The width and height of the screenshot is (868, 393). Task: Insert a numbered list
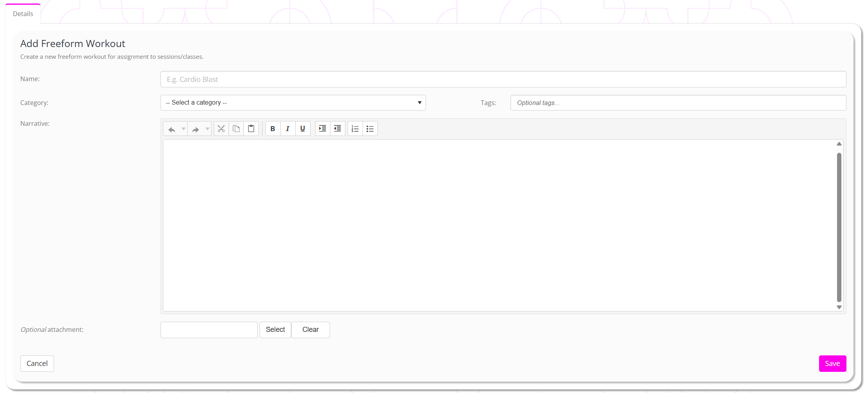[355, 129]
